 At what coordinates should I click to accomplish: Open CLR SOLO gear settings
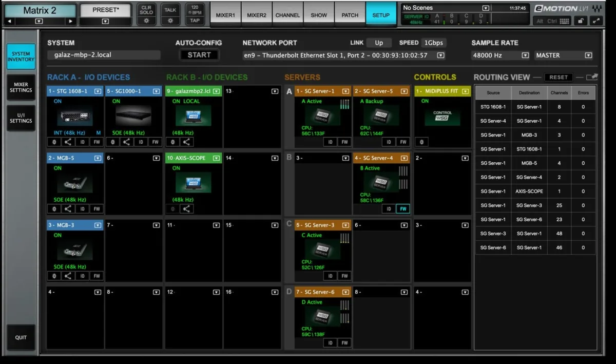[146, 21]
